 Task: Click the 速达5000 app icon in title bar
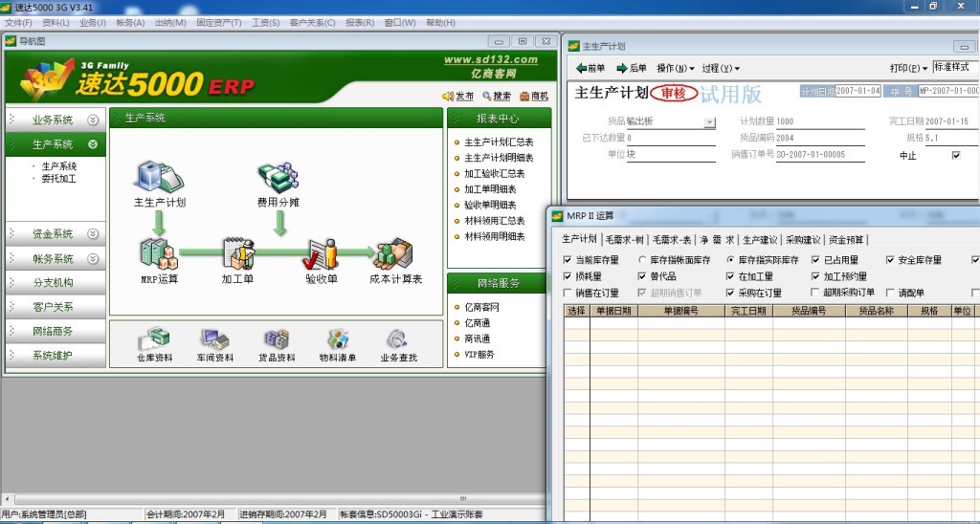6,7
